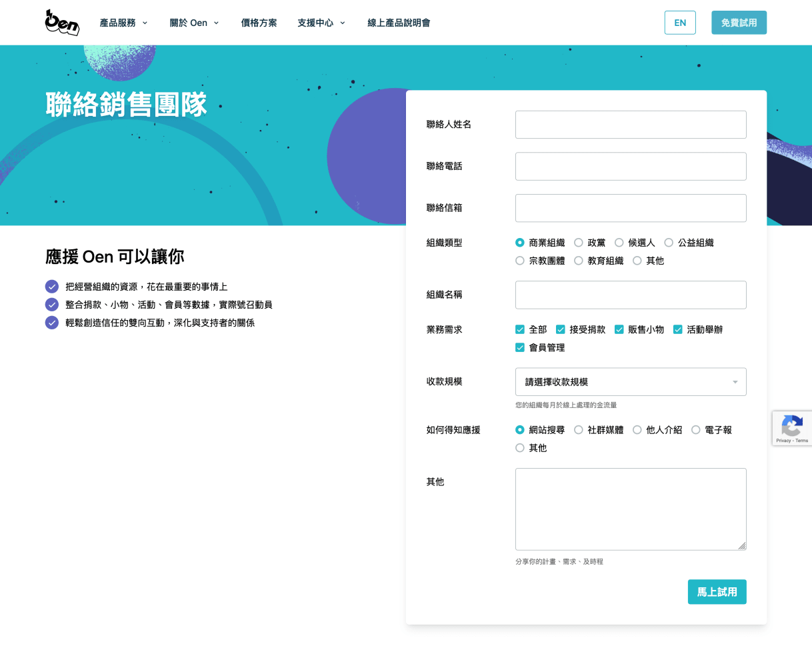Uncheck the 會員管理 checkbox
This screenshot has width=812, height=668.
pyautogui.click(x=520, y=347)
